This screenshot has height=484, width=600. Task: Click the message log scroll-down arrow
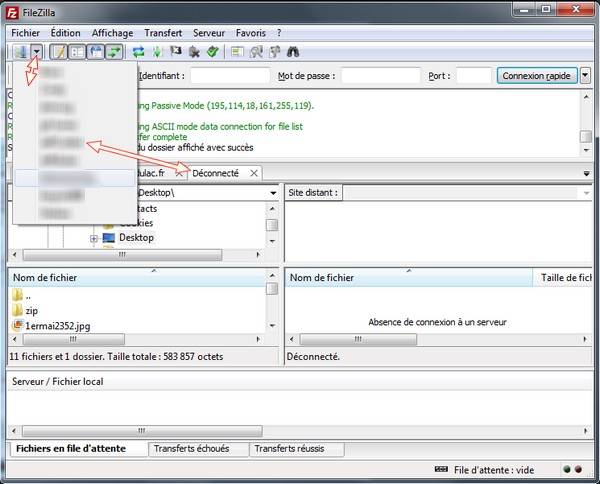click(x=586, y=150)
